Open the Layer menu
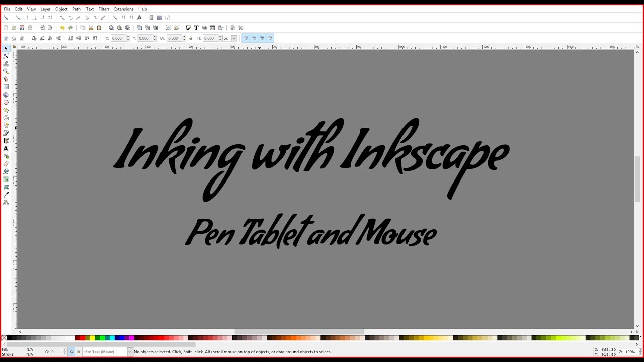 pyautogui.click(x=45, y=9)
